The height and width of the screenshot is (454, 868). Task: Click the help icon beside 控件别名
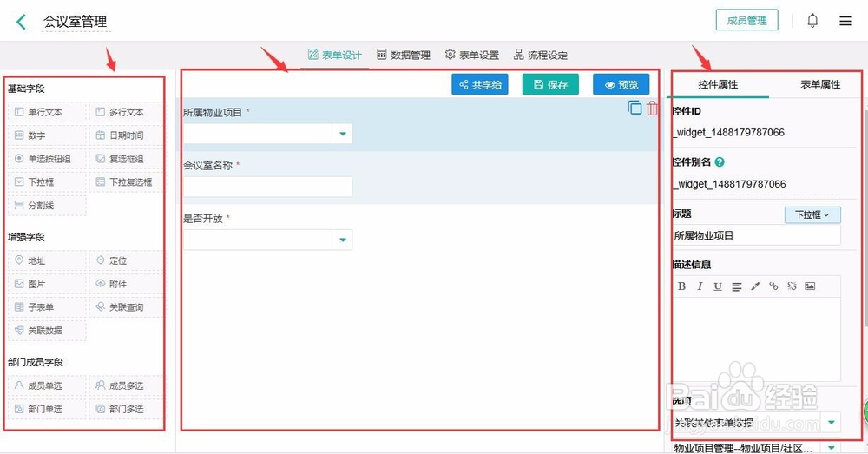(719, 162)
